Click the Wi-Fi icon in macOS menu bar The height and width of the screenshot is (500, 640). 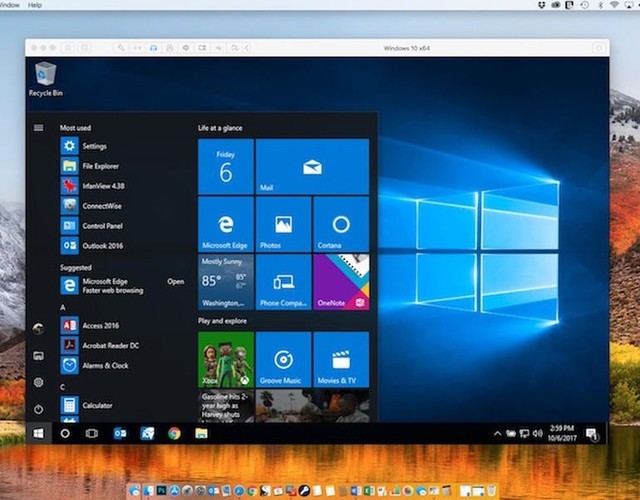614,5
